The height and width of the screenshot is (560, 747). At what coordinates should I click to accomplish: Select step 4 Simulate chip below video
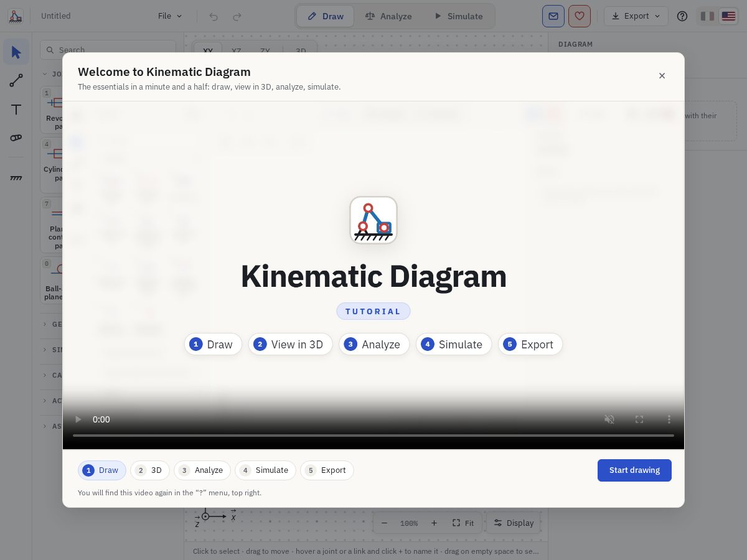coord(265,470)
